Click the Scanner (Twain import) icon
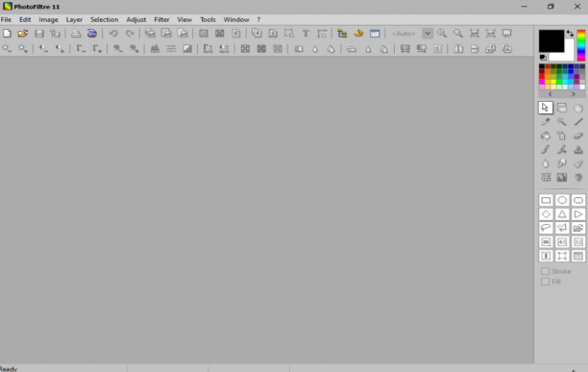The image size is (588, 372). click(x=92, y=34)
